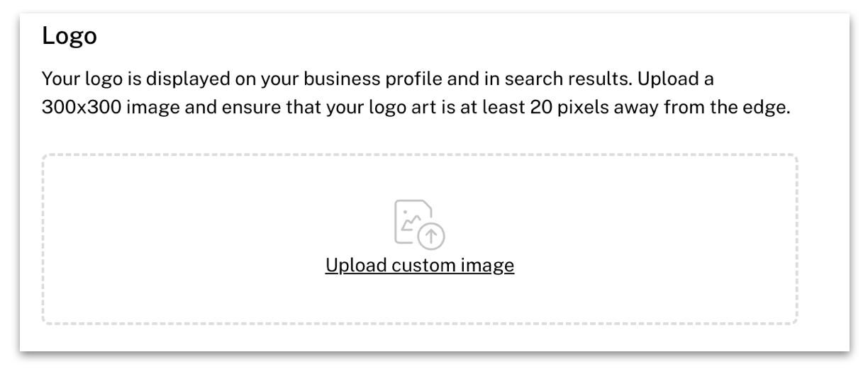The image size is (868, 374).
Task: Click the top border of the dashed upload dropzone
Action: coord(420,155)
